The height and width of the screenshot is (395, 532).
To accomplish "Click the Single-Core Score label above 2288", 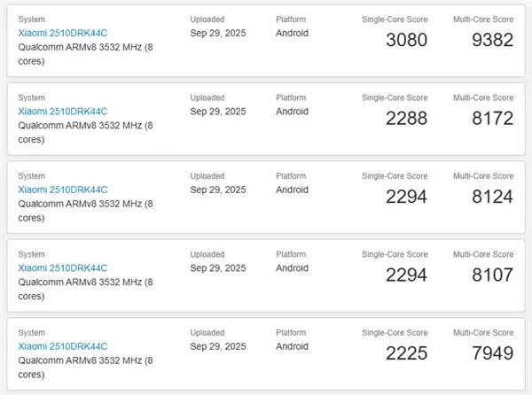I will click(394, 97).
